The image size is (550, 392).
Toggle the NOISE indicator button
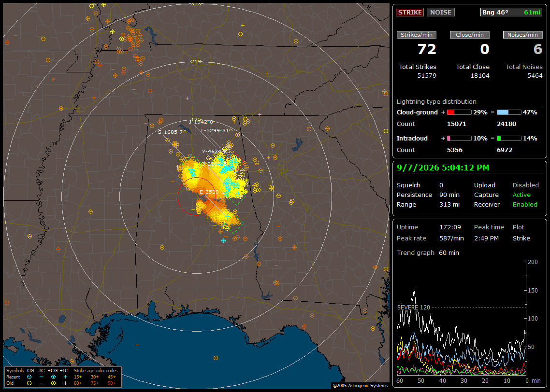[x=441, y=12]
